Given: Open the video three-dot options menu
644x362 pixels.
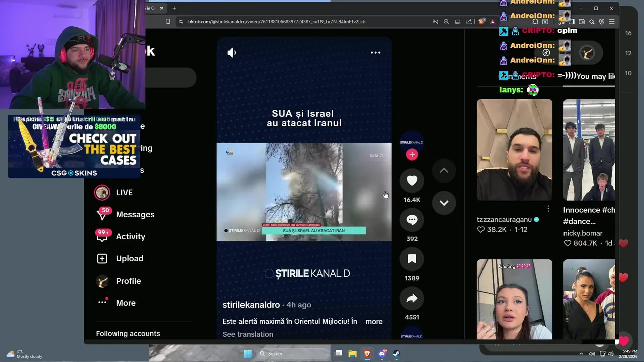Looking at the screenshot, I should 375,53.
